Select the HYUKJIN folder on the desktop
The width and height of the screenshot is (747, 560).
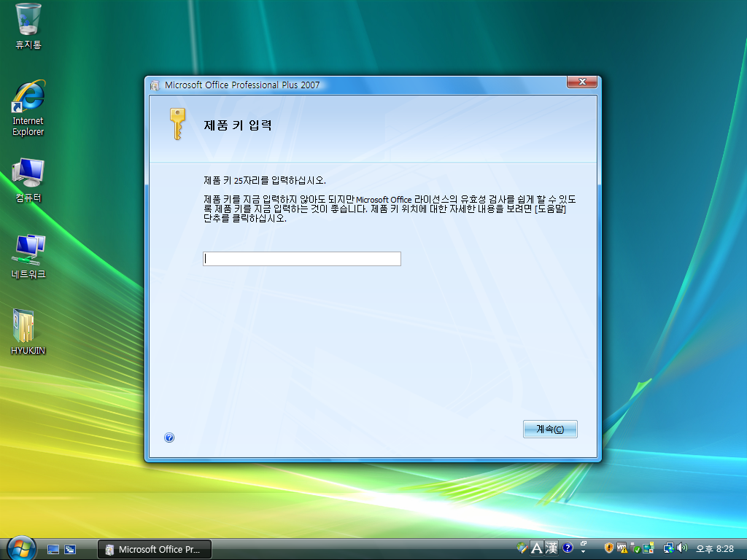(28, 332)
